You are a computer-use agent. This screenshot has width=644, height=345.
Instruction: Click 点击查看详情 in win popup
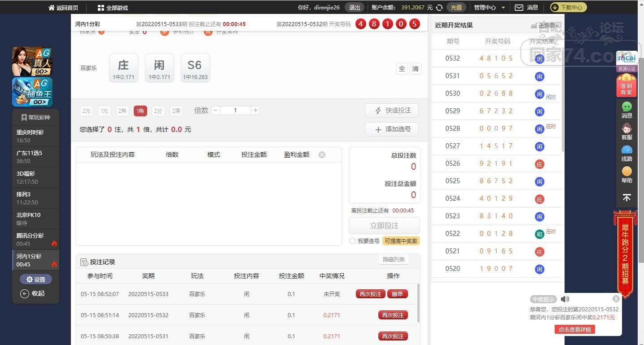click(x=575, y=329)
